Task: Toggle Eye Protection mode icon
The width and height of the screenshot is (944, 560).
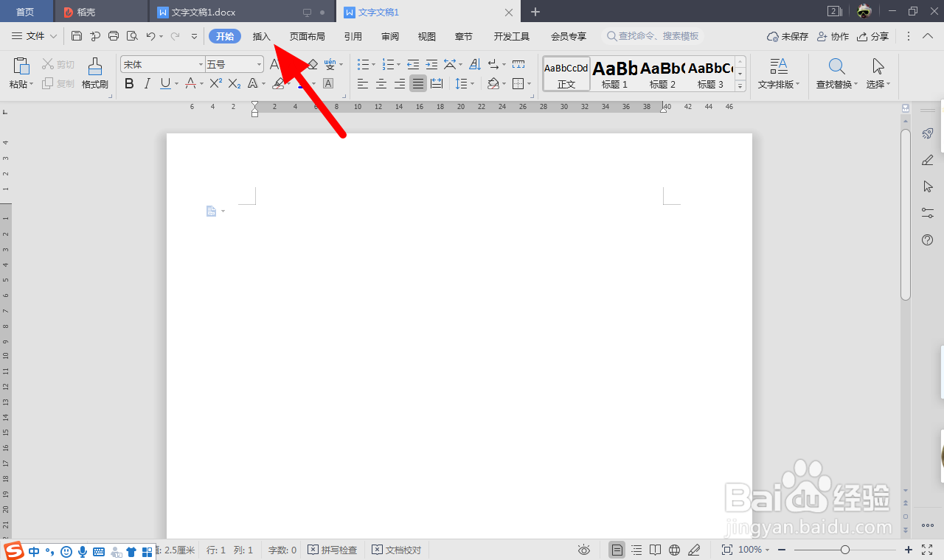Action: [584, 550]
